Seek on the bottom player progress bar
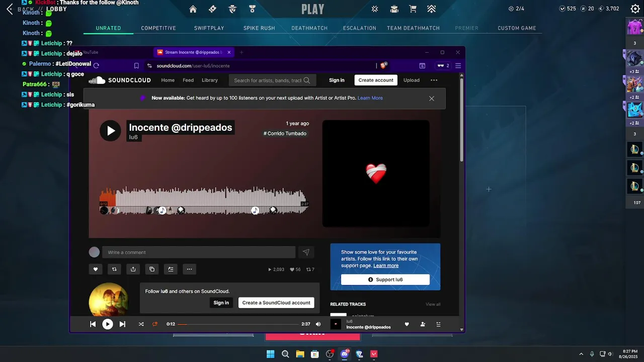The width and height of the screenshot is (644, 362). click(x=238, y=324)
